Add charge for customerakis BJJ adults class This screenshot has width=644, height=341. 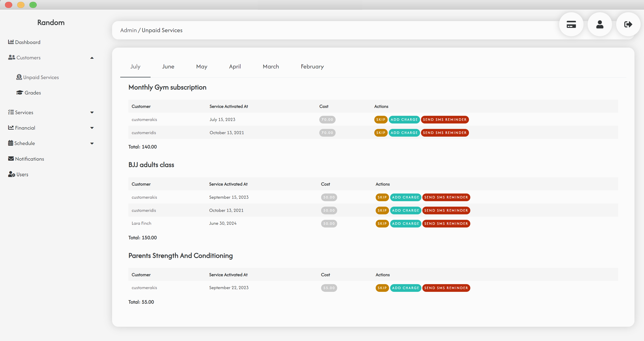pos(406,197)
